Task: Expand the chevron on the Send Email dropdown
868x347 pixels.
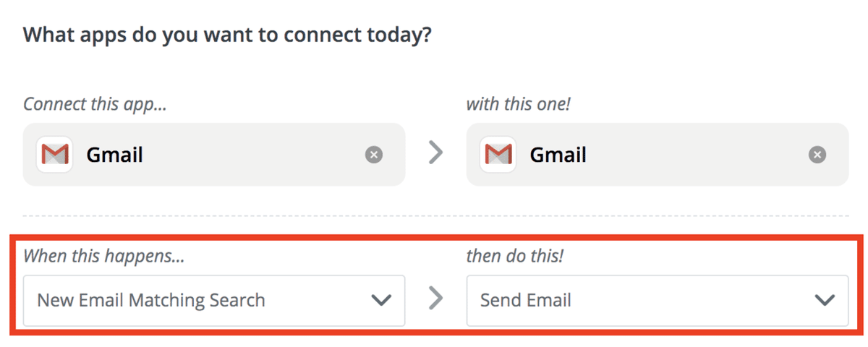Action: click(x=825, y=300)
